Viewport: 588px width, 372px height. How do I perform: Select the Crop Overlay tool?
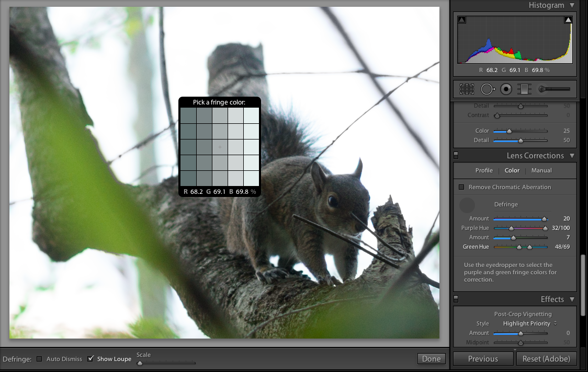pos(467,89)
